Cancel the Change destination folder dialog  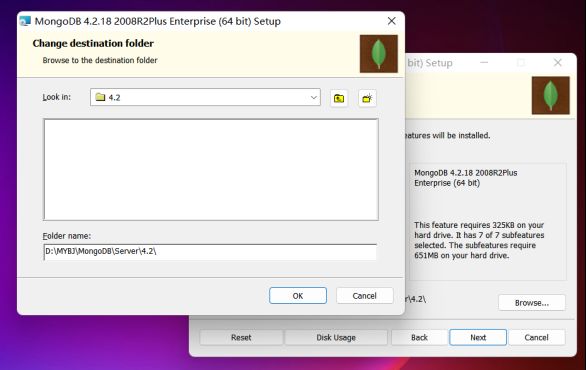coord(364,296)
